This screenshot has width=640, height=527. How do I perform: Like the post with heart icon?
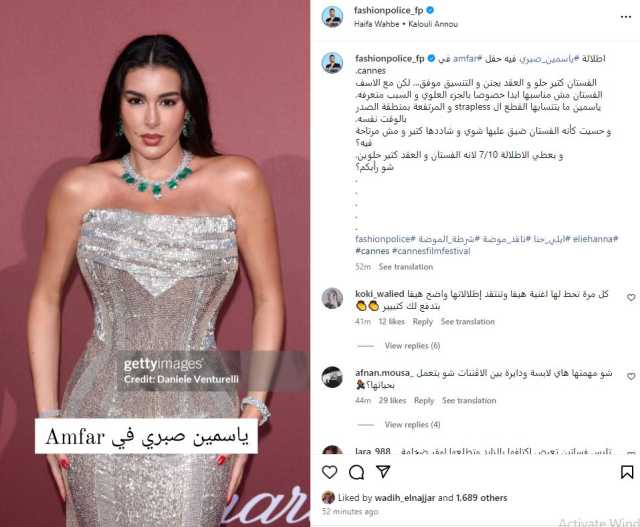[329, 472]
